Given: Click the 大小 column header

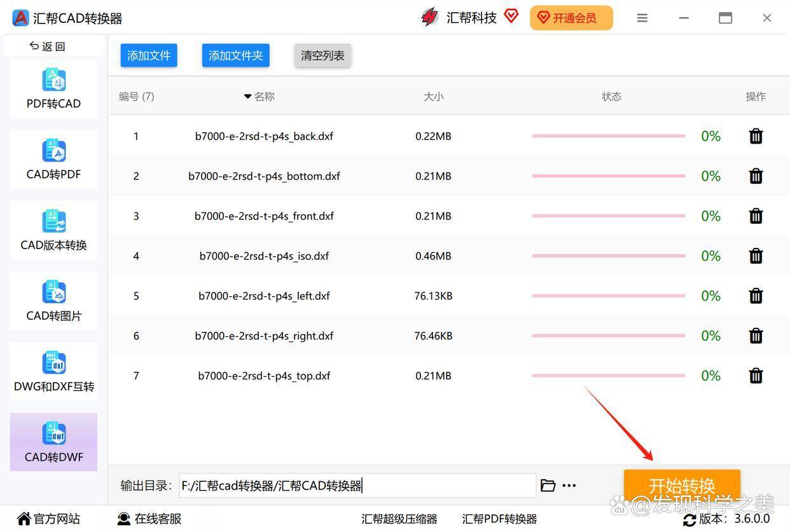Looking at the screenshot, I should [433, 97].
